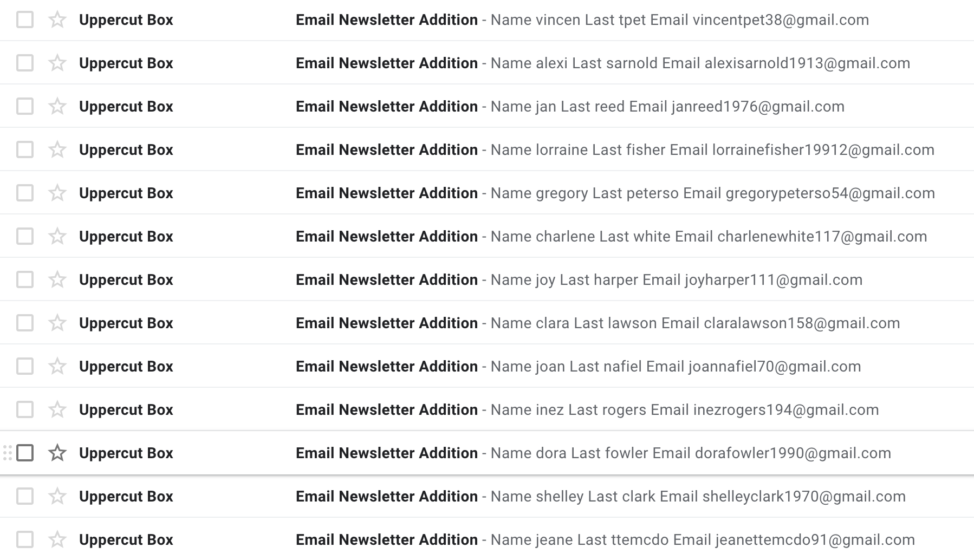
Task: Tick checkbox for inezrogers194@gmail.com email
Action: (x=25, y=410)
